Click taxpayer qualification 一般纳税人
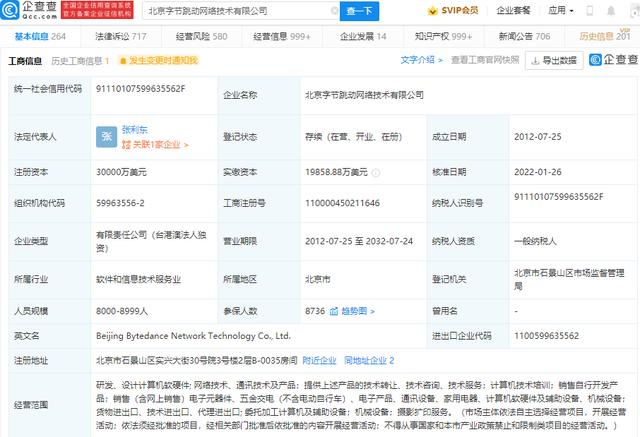The width and height of the screenshot is (640, 437). point(535,241)
